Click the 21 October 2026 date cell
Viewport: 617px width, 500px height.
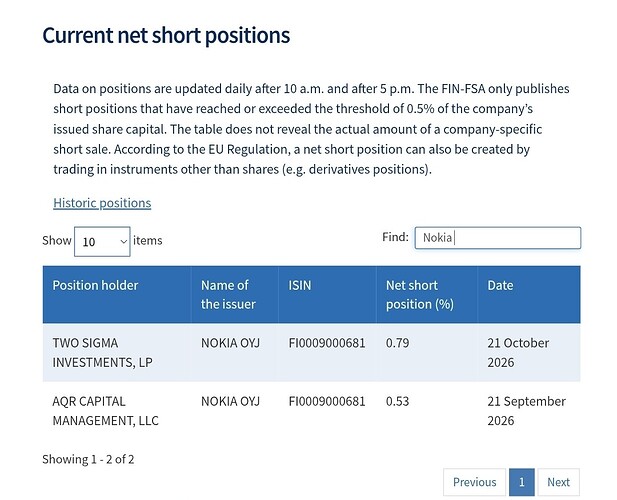518,352
